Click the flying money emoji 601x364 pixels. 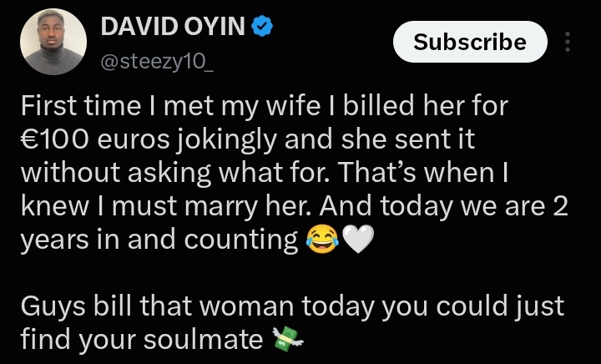(x=287, y=339)
